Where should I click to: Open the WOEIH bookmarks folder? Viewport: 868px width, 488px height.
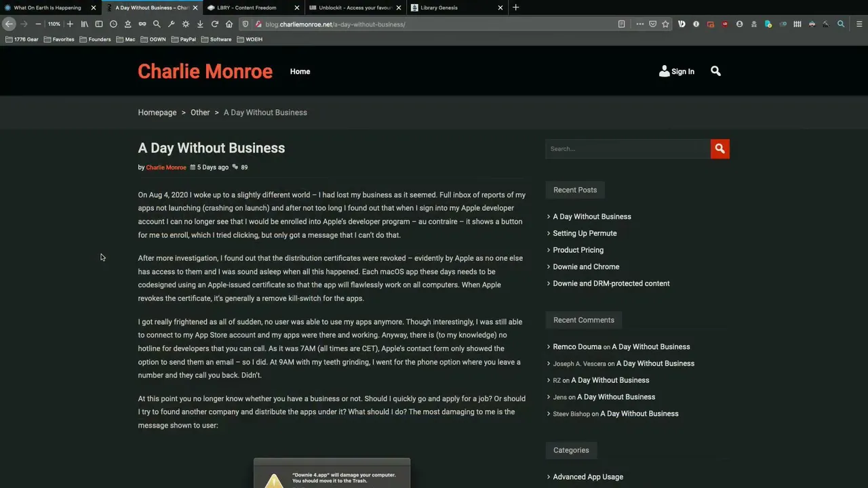click(x=250, y=39)
